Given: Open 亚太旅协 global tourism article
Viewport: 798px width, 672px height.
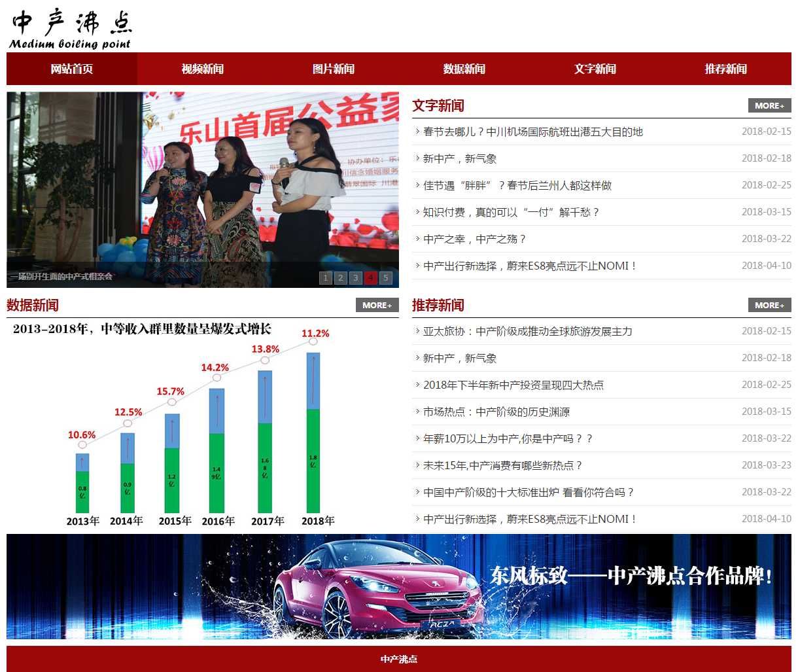Looking at the screenshot, I should 527,331.
